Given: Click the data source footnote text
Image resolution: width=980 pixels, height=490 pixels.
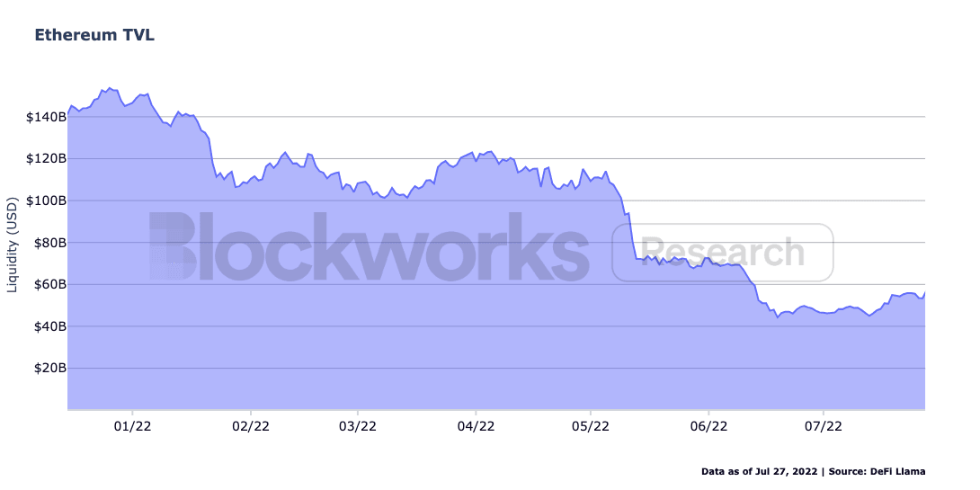Looking at the screenshot, I should pyautogui.click(x=813, y=471).
